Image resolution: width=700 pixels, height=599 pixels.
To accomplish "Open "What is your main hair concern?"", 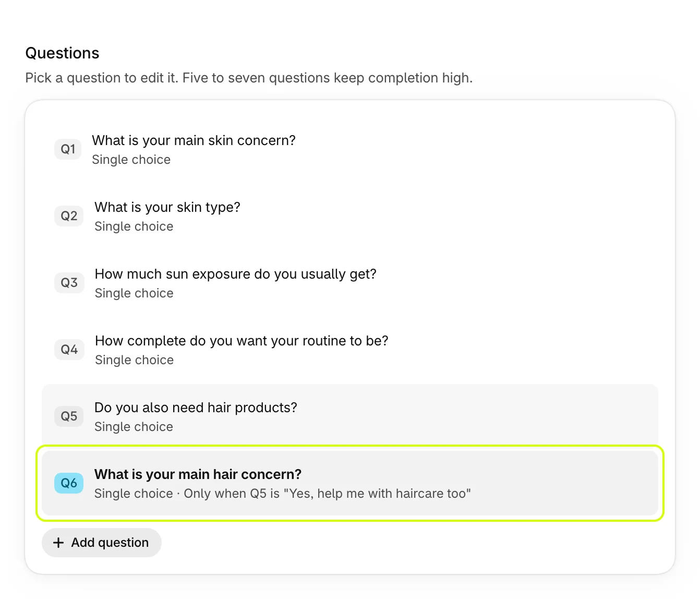I will (x=350, y=483).
